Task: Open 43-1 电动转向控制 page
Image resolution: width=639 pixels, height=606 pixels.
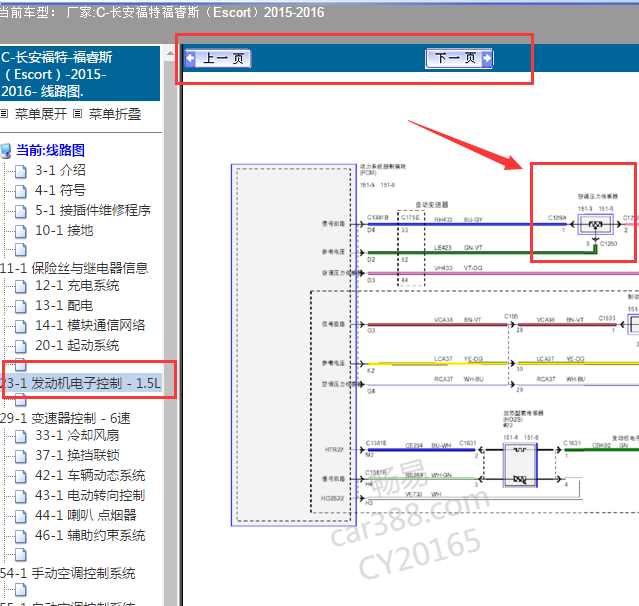Action: coord(90,495)
